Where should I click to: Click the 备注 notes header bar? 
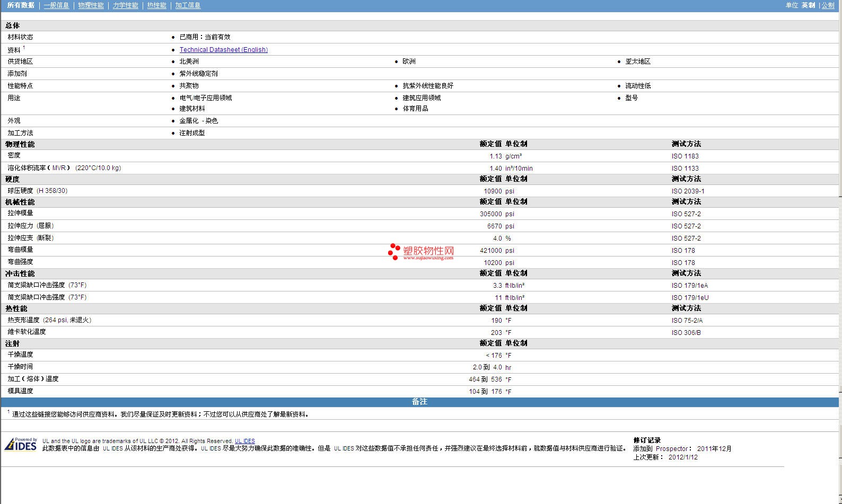419,402
